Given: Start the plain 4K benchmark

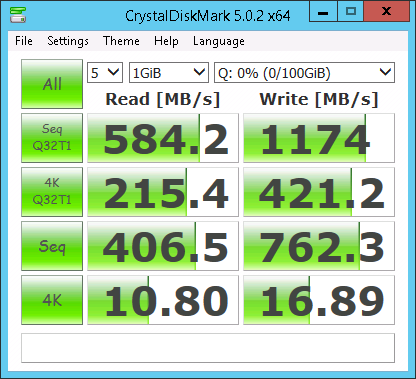Looking at the screenshot, I should click(x=52, y=300).
